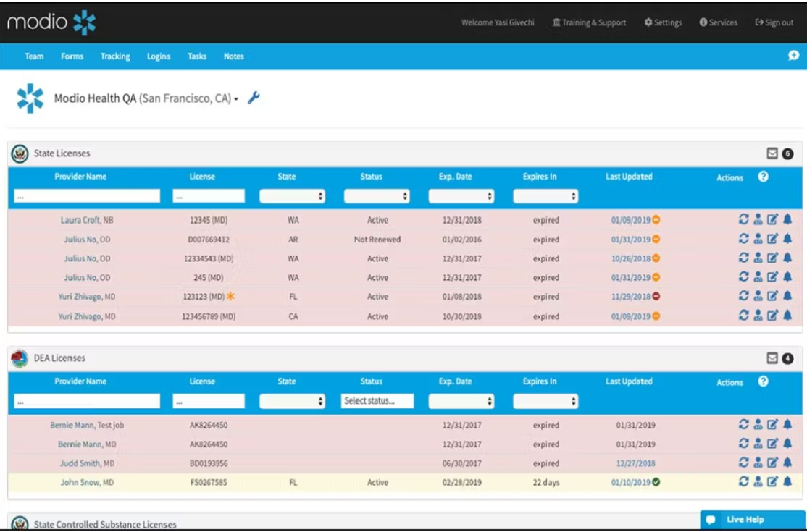Click Last Updated column header in State Licenses

(629, 177)
